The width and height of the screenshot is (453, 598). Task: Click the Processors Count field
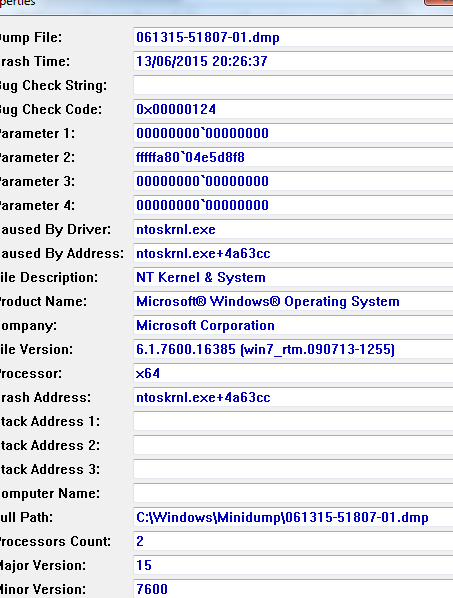[293, 542]
